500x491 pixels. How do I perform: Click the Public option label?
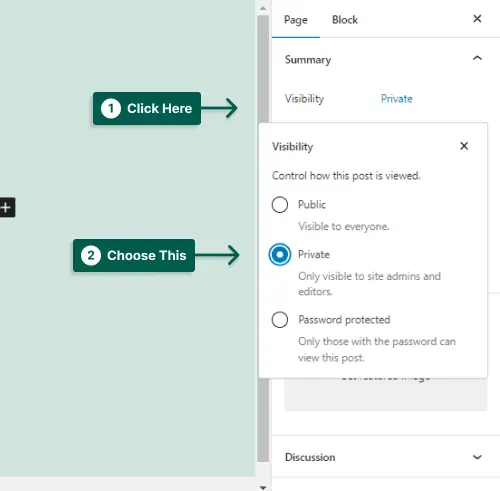tap(312, 204)
